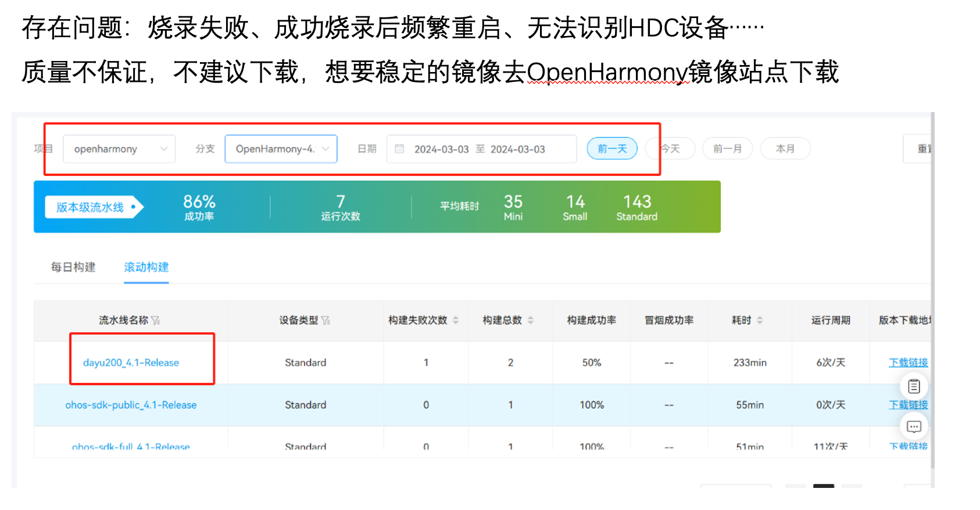Filter by 流水线名称 using the funnel icon

point(156,321)
